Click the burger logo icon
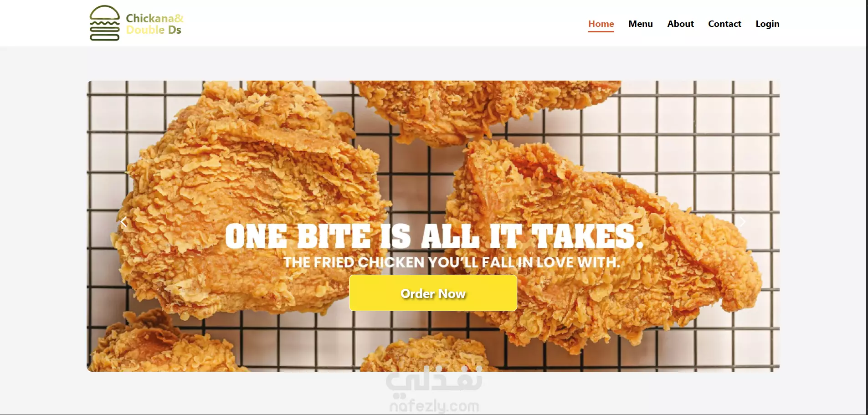This screenshot has height=415, width=868. (105, 23)
